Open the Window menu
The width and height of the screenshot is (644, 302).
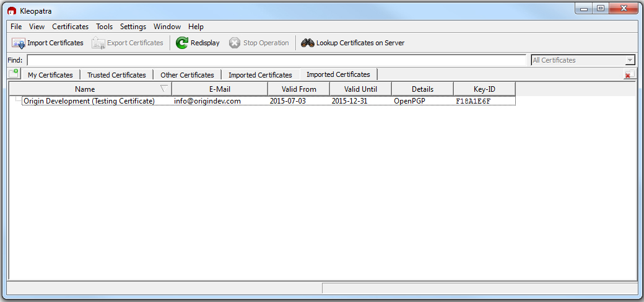167,26
